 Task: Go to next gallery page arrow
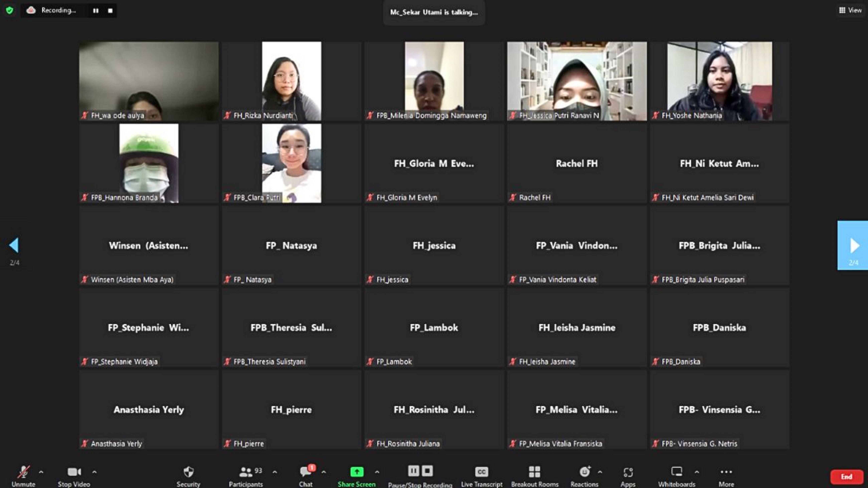853,246
